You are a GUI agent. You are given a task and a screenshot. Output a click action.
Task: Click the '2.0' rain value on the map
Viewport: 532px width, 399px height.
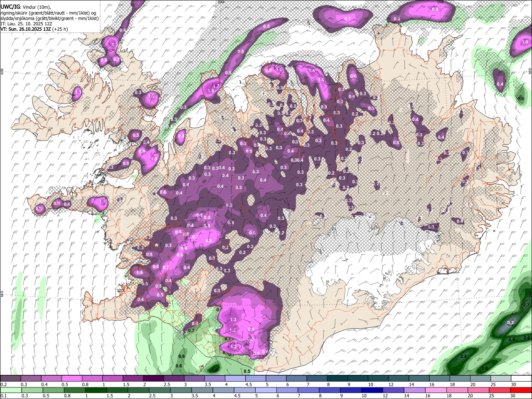(485, 369)
